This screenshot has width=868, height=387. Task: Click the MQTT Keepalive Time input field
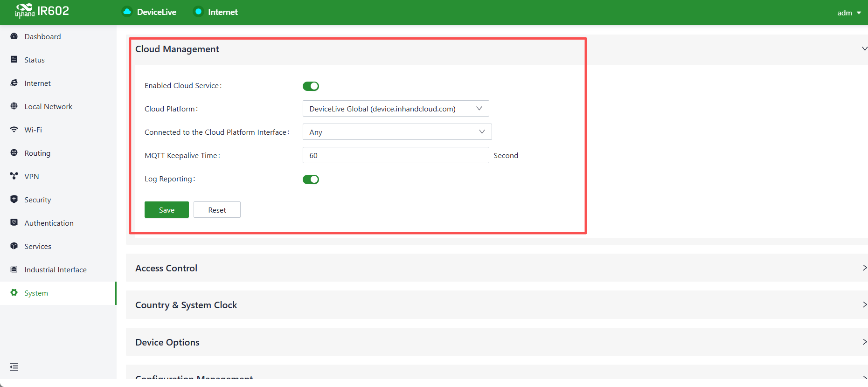pyautogui.click(x=396, y=155)
